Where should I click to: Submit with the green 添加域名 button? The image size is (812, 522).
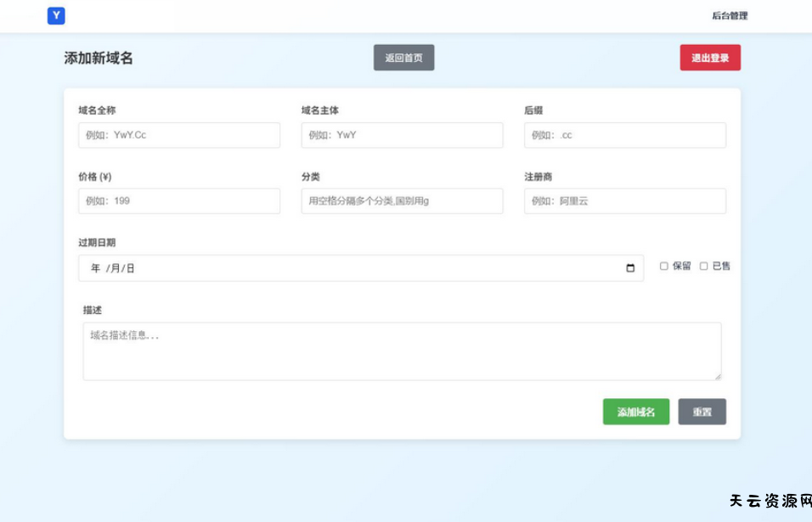click(x=635, y=412)
